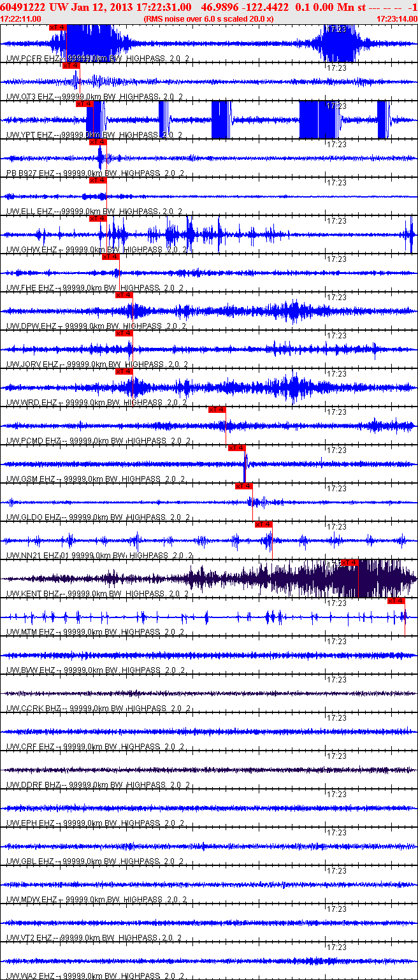Select the pick flag on UW.PCMD trace
The image size is (418, 980).
click(x=217, y=410)
